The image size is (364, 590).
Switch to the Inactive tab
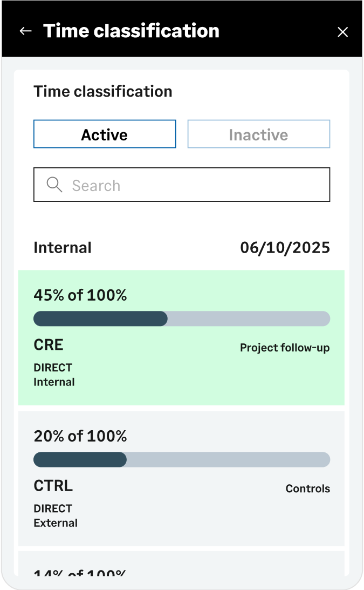(259, 134)
